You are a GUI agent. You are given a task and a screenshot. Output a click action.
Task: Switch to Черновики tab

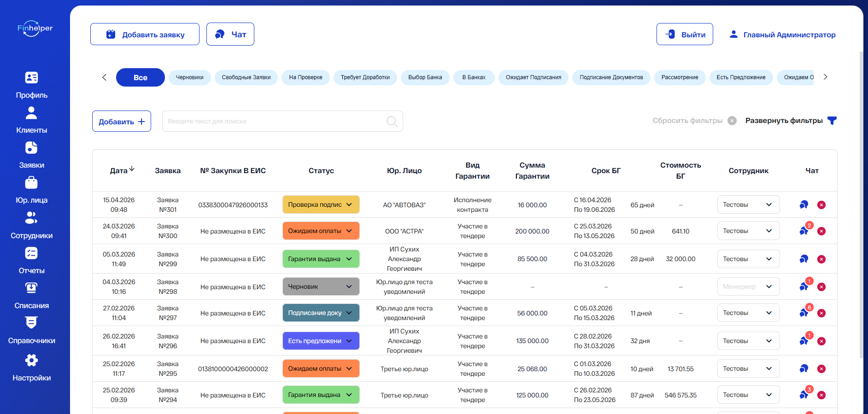click(x=190, y=77)
